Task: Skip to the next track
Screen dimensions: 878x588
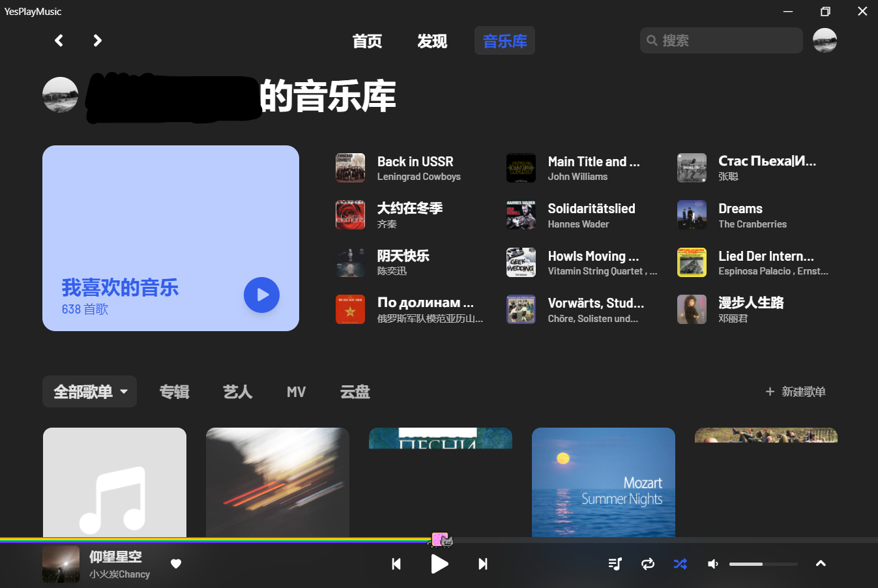Action: (x=482, y=564)
